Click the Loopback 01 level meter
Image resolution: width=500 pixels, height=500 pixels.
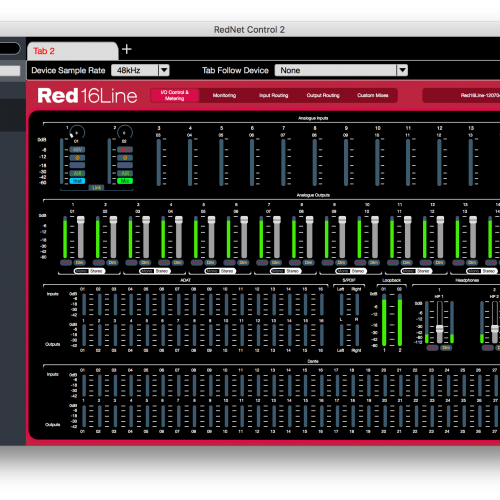(x=384, y=320)
